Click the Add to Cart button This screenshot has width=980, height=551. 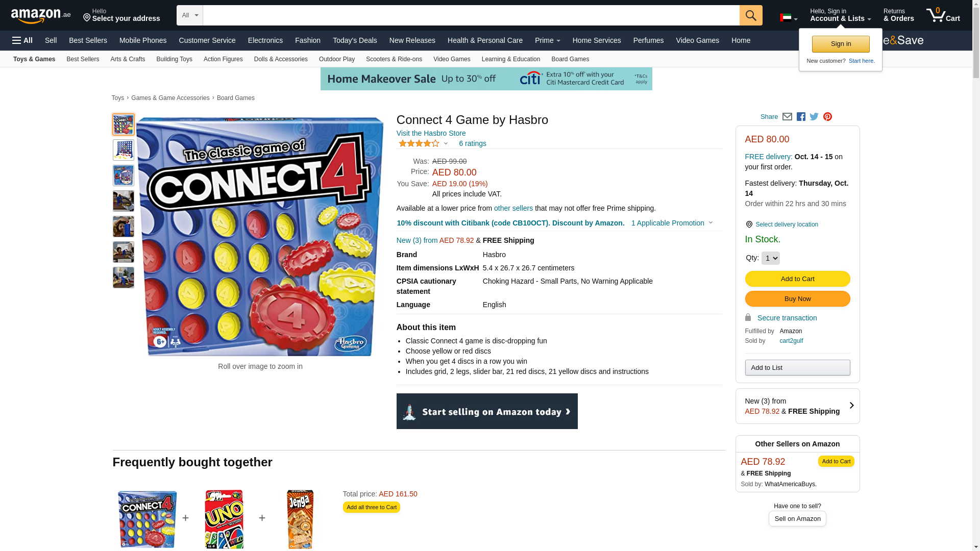click(x=797, y=279)
